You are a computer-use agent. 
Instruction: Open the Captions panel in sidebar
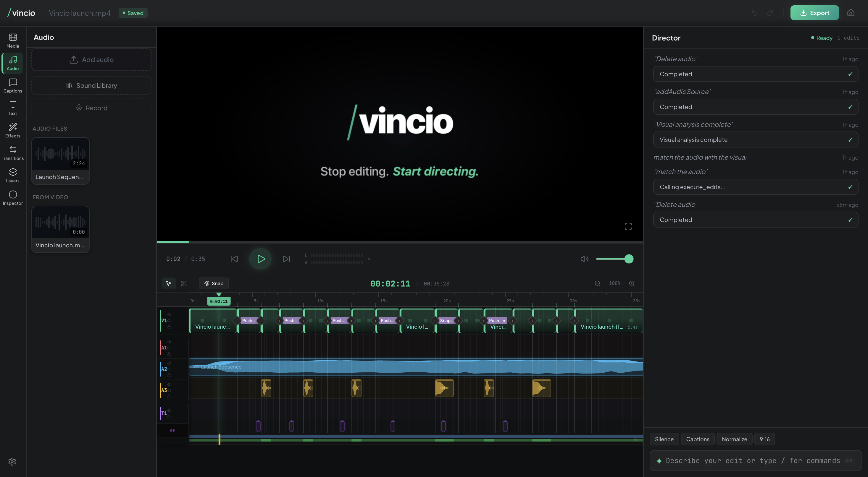(13, 85)
